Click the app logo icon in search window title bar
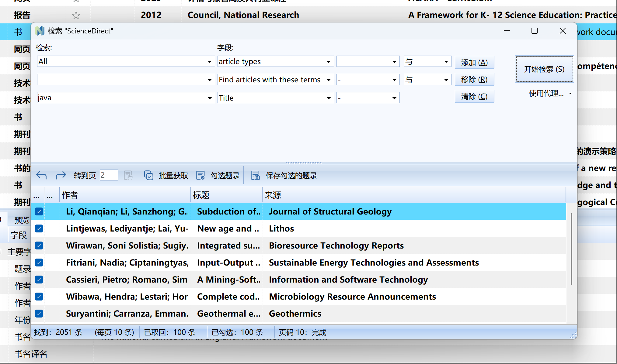The image size is (617, 364). click(x=40, y=31)
